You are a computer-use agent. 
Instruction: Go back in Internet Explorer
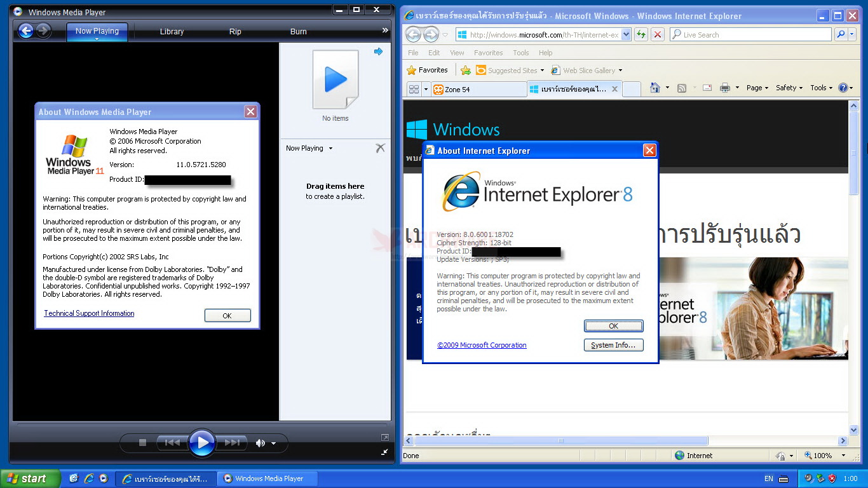[414, 34]
